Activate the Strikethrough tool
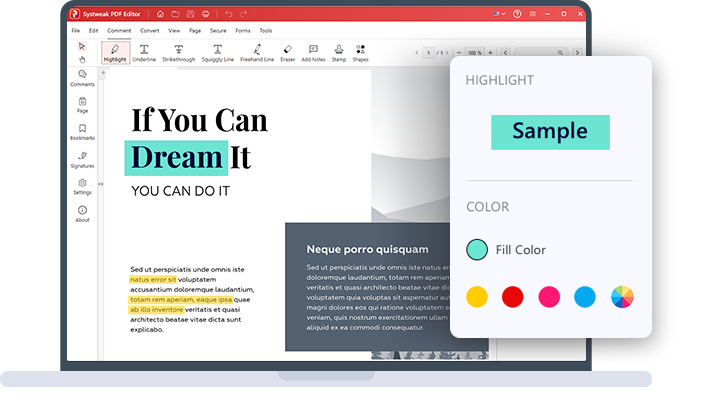The height and width of the screenshot is (404, 711). tap(179, 53)
